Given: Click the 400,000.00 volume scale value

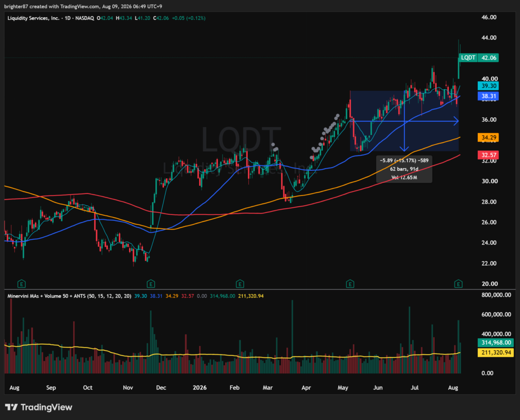Looking at the screenshot, I should click(x=496, y=334).
